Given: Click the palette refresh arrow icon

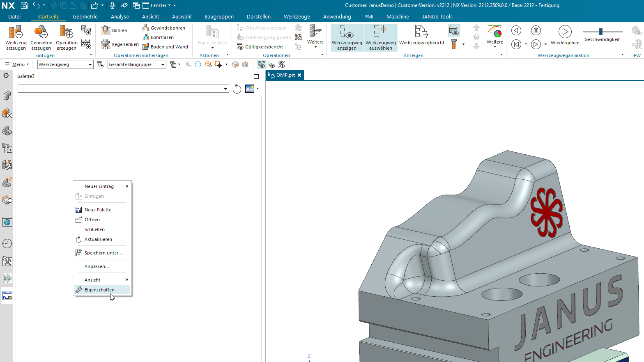Looking at the screenshot, I should [237, 89].
